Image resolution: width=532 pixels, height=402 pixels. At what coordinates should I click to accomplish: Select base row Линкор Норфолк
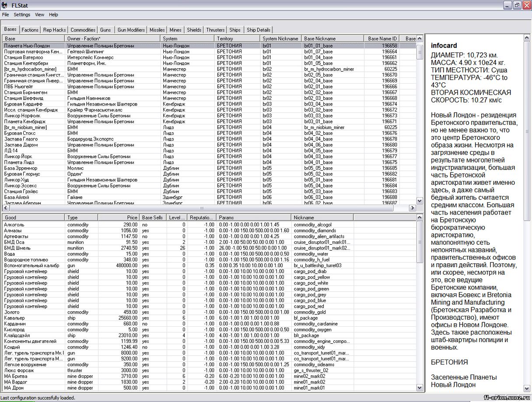tap(209, 116)
